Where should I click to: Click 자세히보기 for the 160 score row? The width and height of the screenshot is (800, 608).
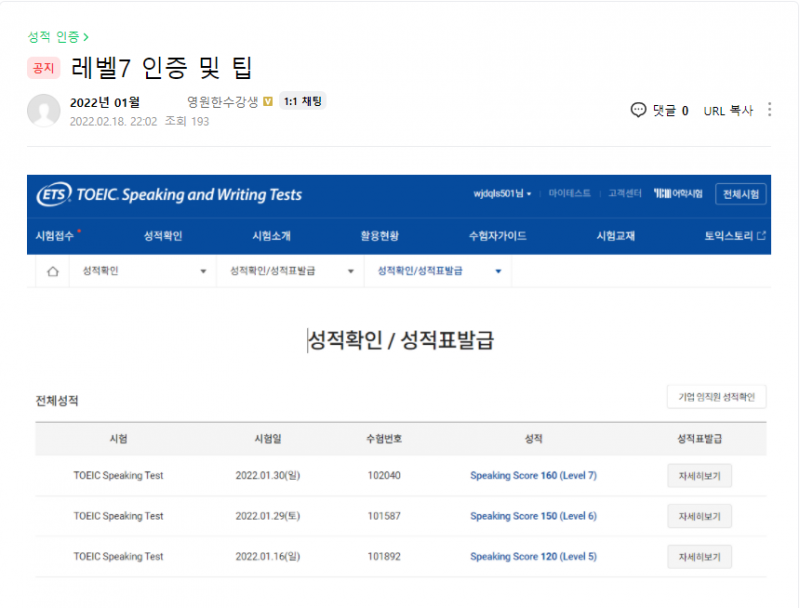pyautogui.click(x=699, y=476)
